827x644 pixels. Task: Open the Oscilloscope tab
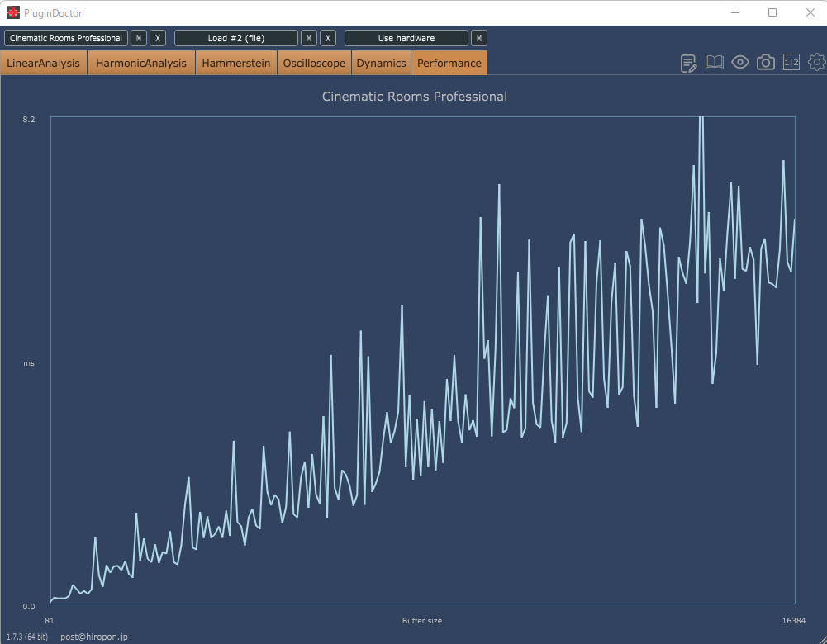point(314,64)
